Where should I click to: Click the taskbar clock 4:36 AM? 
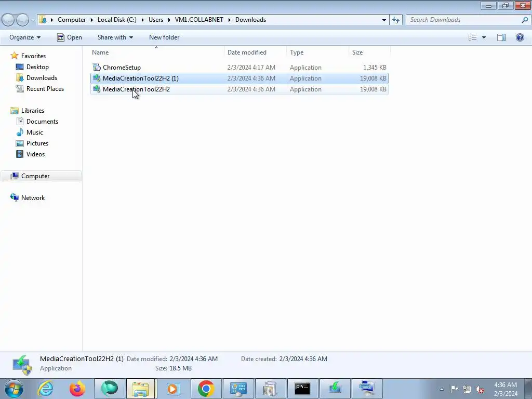click(505, 385)
